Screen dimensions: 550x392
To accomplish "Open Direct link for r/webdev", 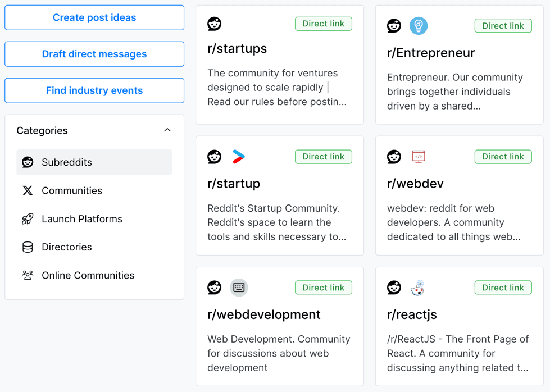I will coord(503,157).
